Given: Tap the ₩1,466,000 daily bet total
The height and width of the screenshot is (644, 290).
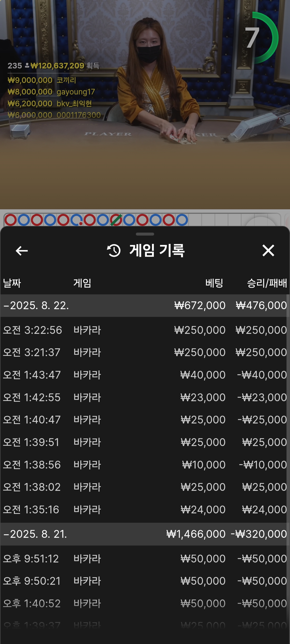Looking at the screenshot, I should [x=196, y=534].
